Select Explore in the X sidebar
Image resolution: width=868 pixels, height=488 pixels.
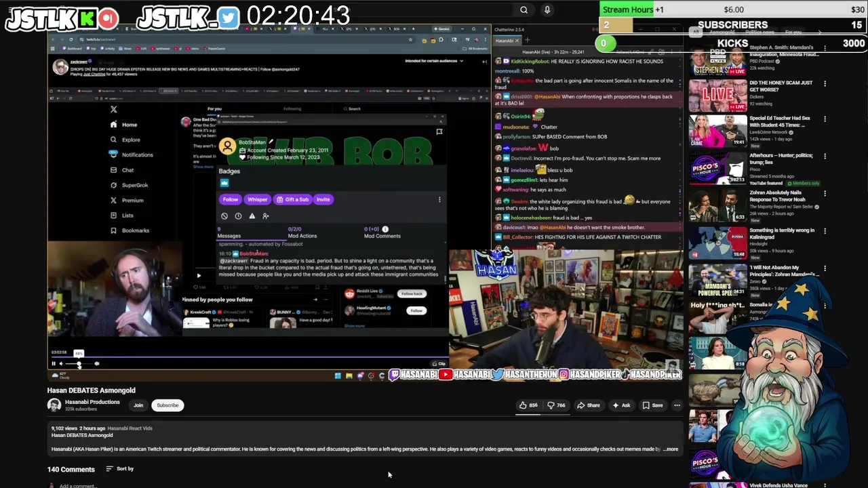click(x=125, y=140)
